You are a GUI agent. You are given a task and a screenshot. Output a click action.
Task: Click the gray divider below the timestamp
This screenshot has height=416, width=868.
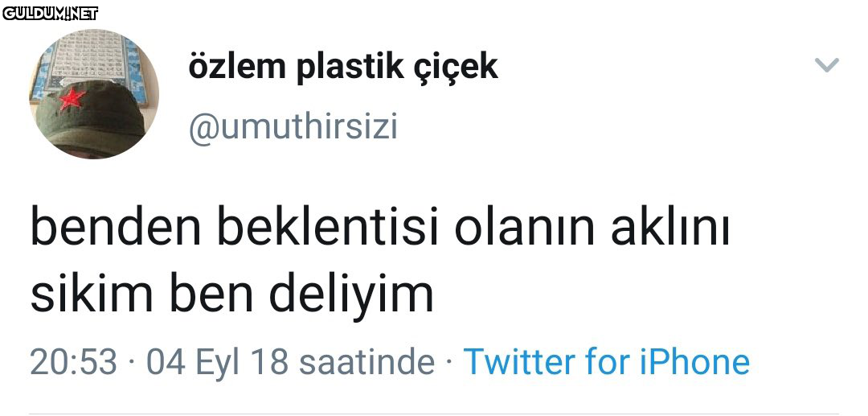pos(434,414)
